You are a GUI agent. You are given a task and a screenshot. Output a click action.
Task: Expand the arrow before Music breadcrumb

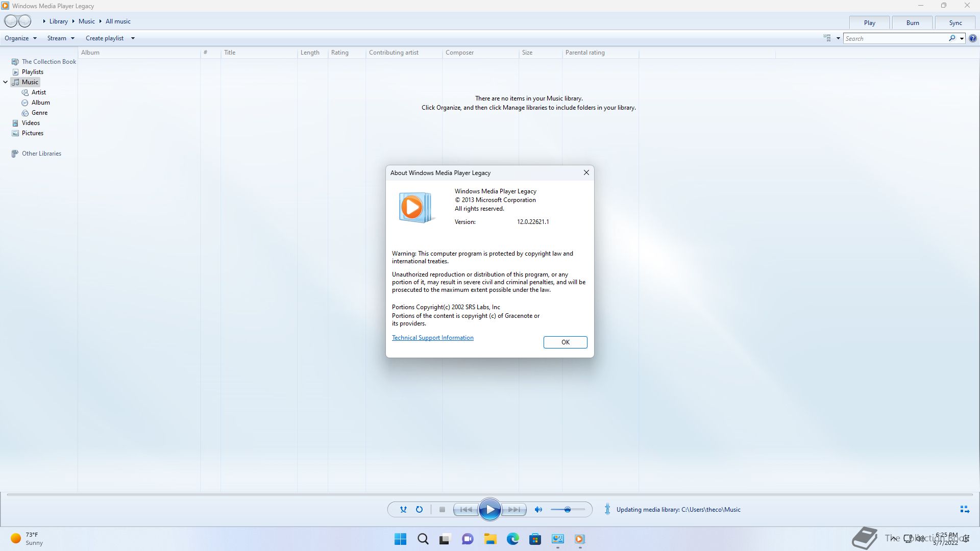pyautogui.click(x=73, y=21)
